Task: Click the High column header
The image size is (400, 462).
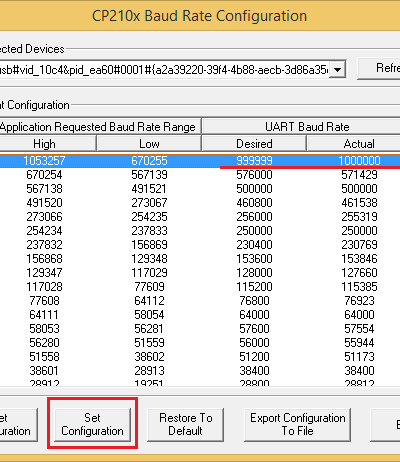Action: coord(44,144)
